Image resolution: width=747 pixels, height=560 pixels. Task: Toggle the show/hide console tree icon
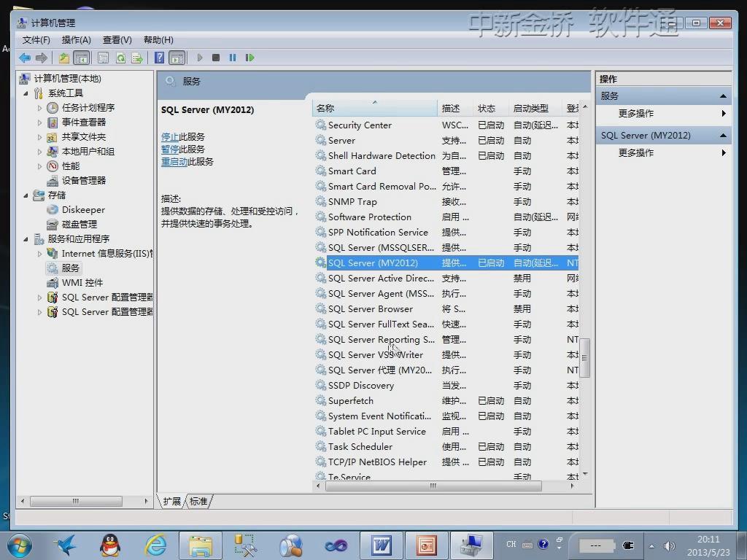(82, 58)
